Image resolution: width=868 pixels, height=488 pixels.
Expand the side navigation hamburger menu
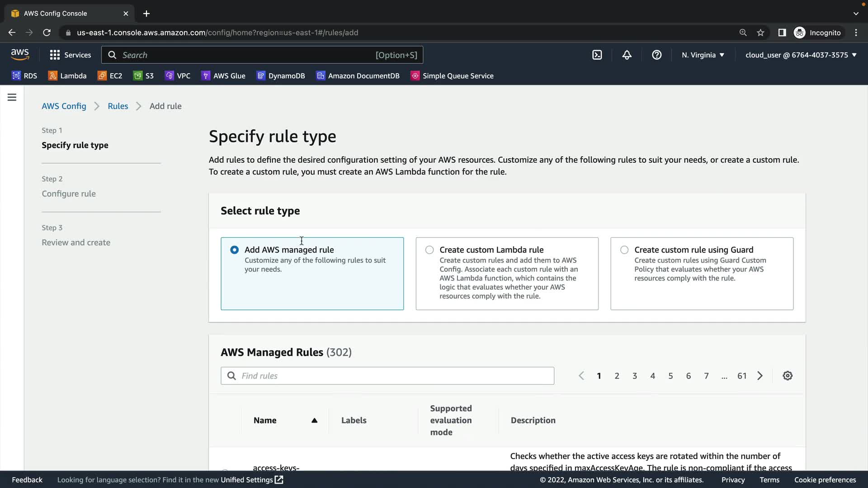point(12,97)
